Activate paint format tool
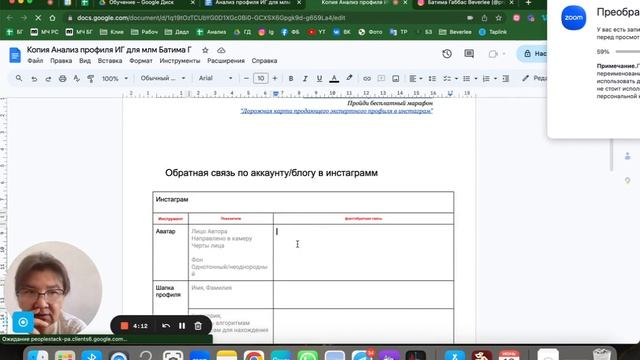Viewport: 640px width, 360px height. (91, 78)
